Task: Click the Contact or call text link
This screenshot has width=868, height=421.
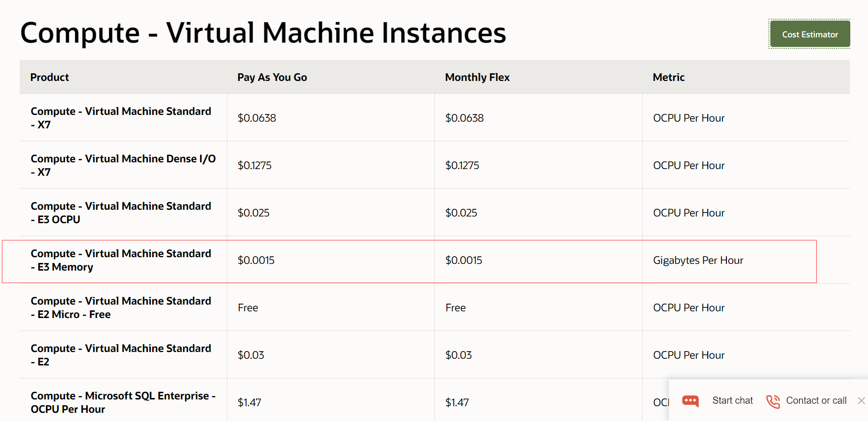Action: click(816, 400)
